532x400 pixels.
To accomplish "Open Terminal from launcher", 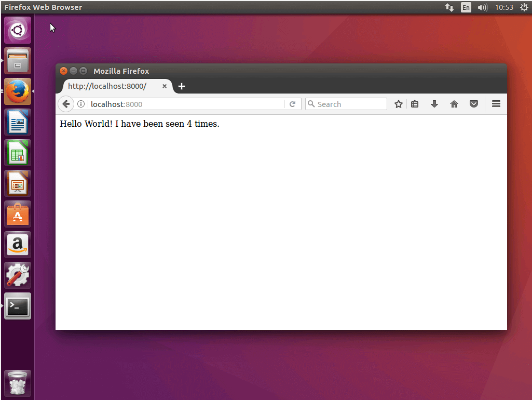I will coord(18,306).
